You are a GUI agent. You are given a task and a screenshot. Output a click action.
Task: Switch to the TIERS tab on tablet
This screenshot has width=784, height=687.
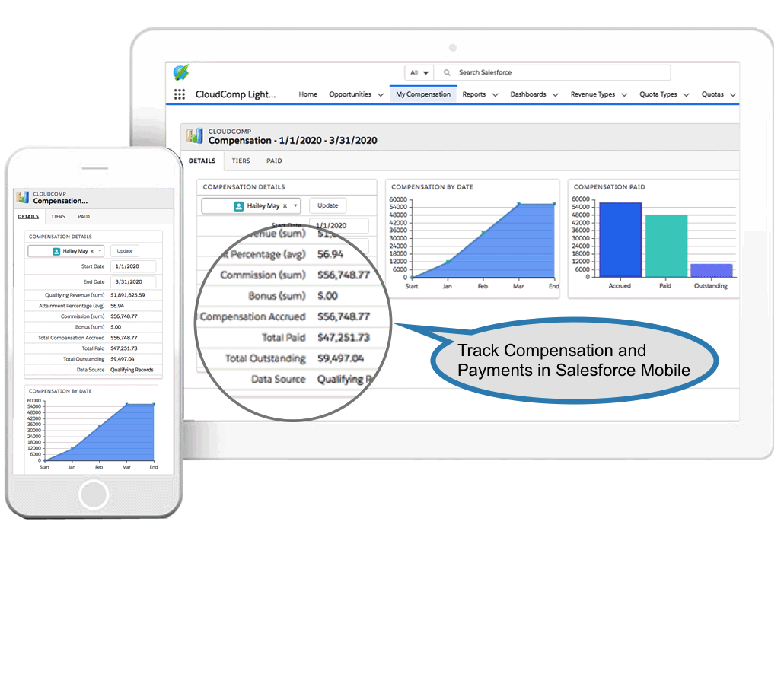tap(241, 161)
